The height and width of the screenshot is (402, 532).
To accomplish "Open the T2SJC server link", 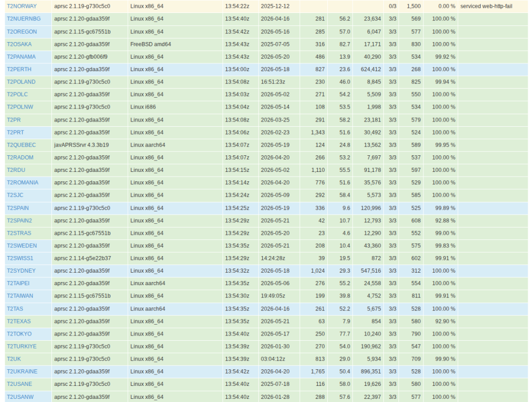I will pos(15,195).
